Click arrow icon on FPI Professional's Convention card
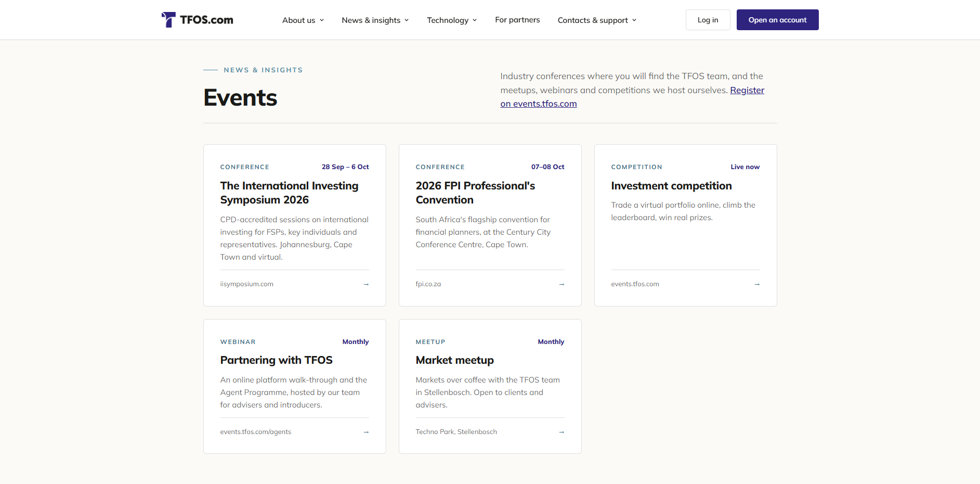The image size is (980, 484). point(561,284)
